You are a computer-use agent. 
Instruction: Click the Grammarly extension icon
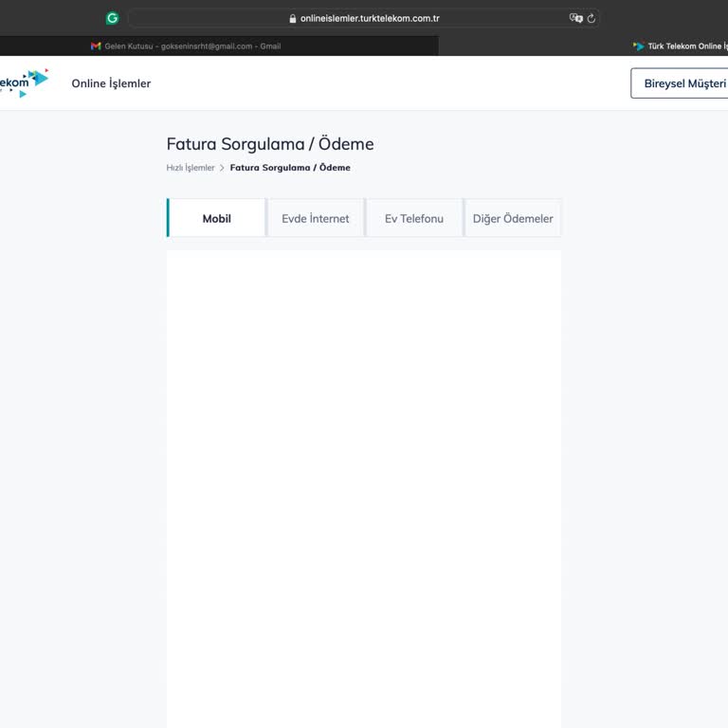[x=112, y=18]
